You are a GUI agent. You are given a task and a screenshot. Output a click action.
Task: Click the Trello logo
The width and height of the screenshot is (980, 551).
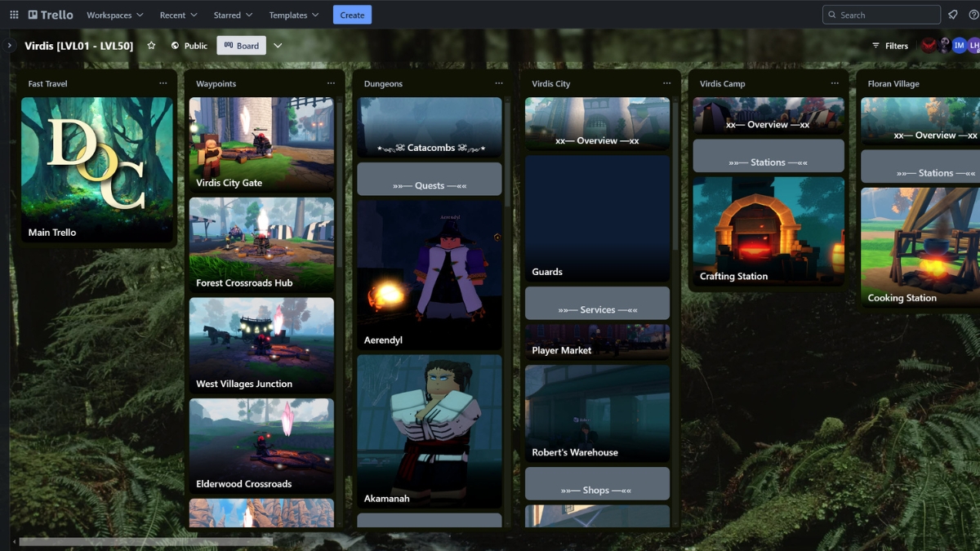click(x=49, y=15)
